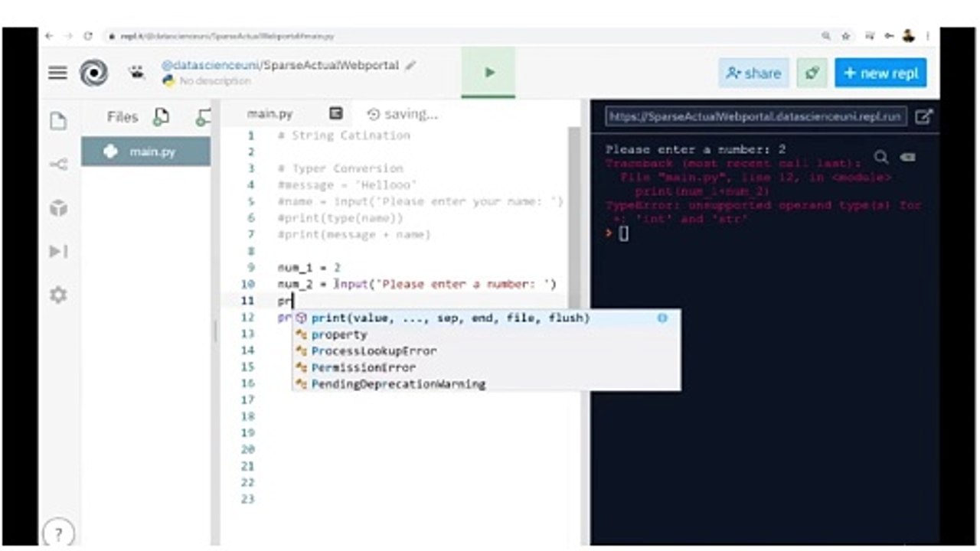Open the help question mark icon
The width and height of the screenshot is (980, 551).
59,533
